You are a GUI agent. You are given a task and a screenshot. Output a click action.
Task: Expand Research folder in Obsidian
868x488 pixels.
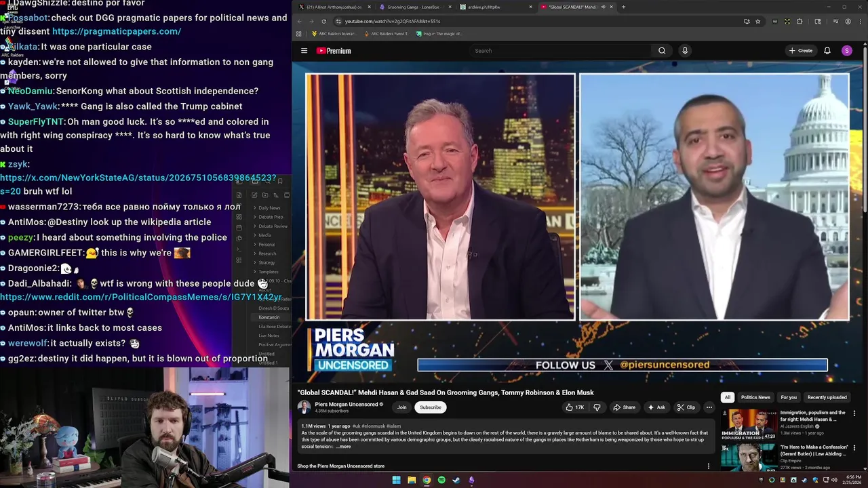coord(266,253)
